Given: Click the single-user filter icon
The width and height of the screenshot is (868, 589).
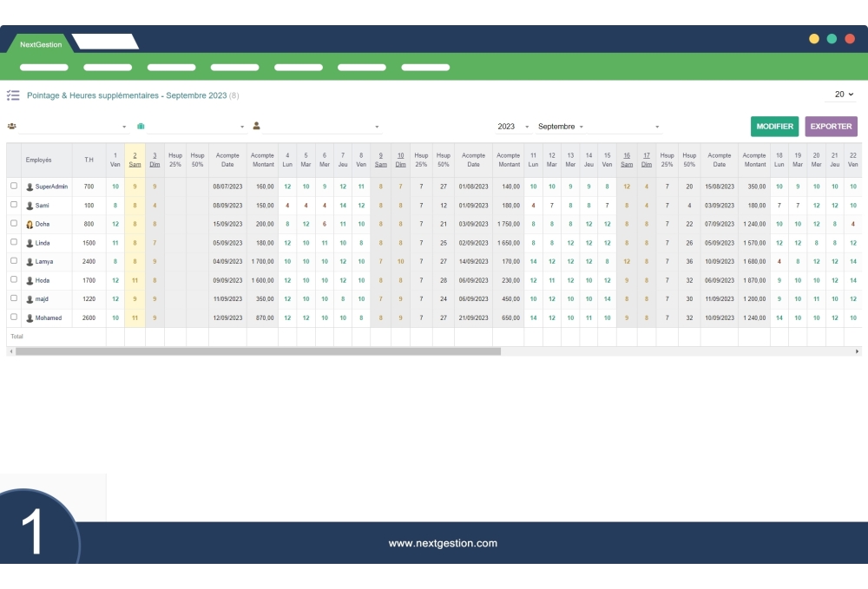Looking at the screenshot, I should tap(256, 126).
